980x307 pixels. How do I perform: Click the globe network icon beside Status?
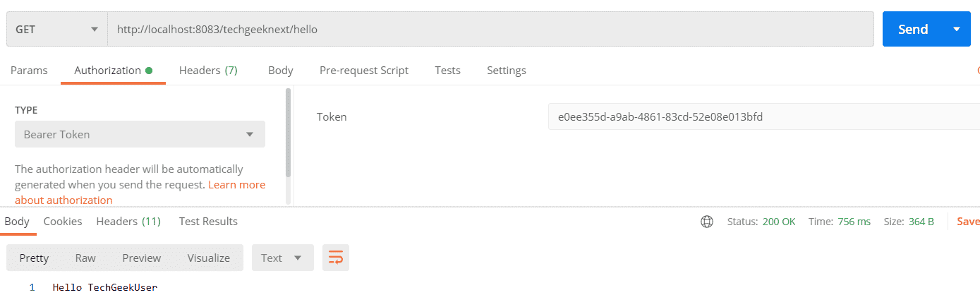click(706, 222)
